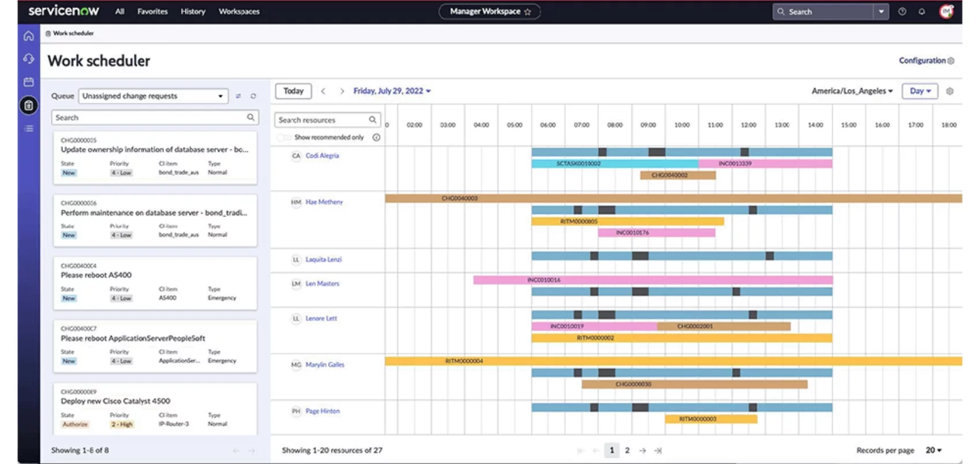This screenshot has height=464, width=980.
Task: Open the Favorites menu
Action: (152, 12)
